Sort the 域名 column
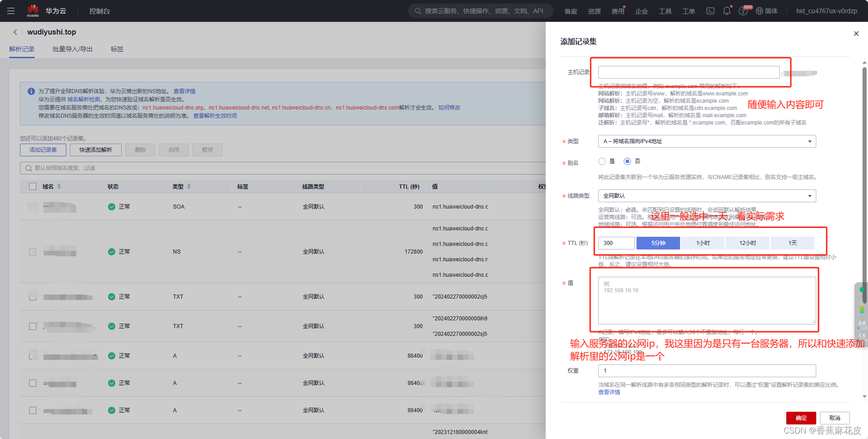Screen dimensions: 868x439 point(59,187)
